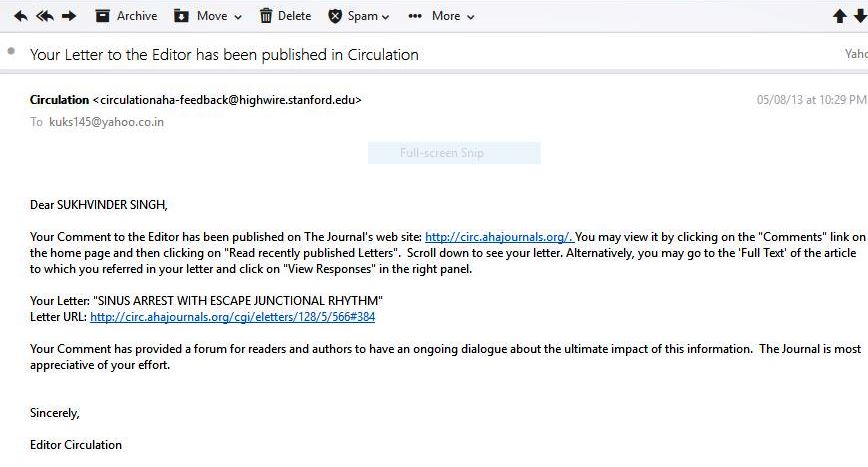868x467 pixels.
Task: Click the Move folder icon
Action: pyautogui.click(x=181, y=16)
